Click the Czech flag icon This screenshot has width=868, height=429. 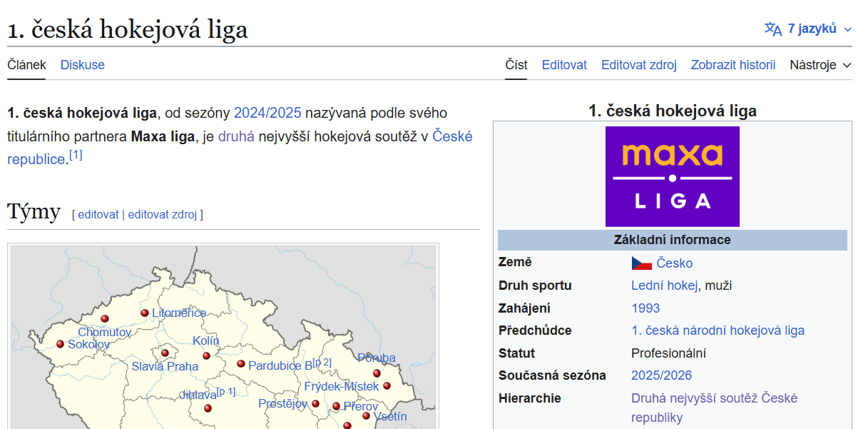click(641, 263)
